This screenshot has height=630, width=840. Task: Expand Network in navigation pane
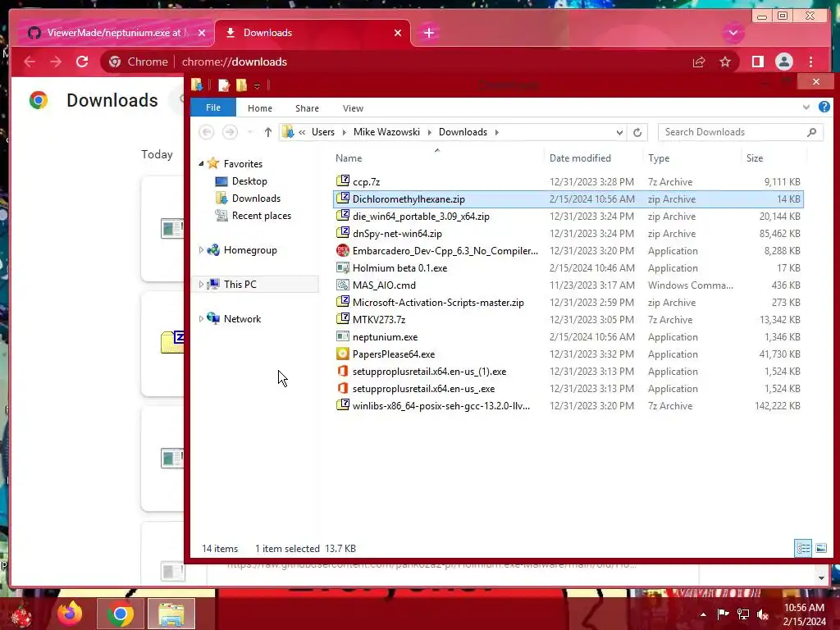click(202, 318)
